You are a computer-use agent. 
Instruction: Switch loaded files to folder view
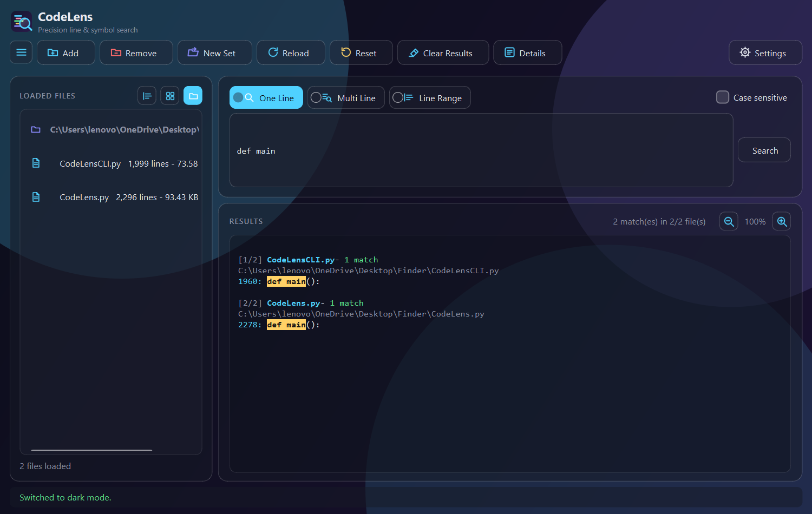[193, 96]
